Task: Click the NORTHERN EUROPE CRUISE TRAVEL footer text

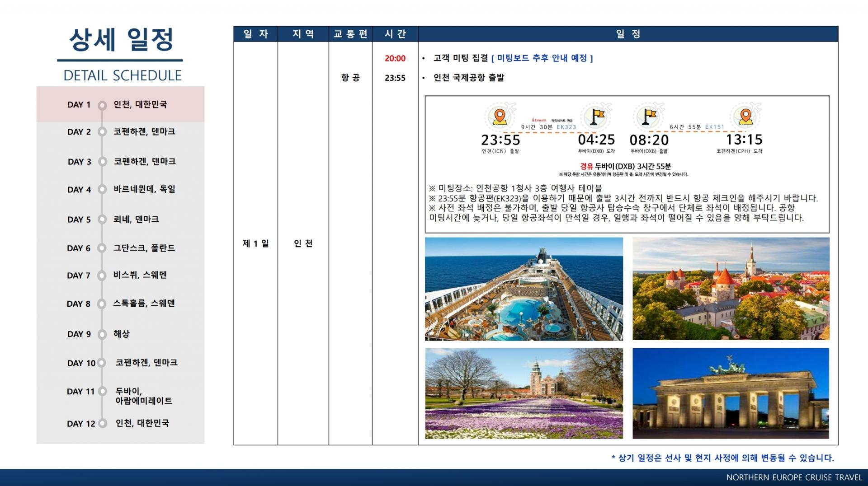Action: pos(794,477)
